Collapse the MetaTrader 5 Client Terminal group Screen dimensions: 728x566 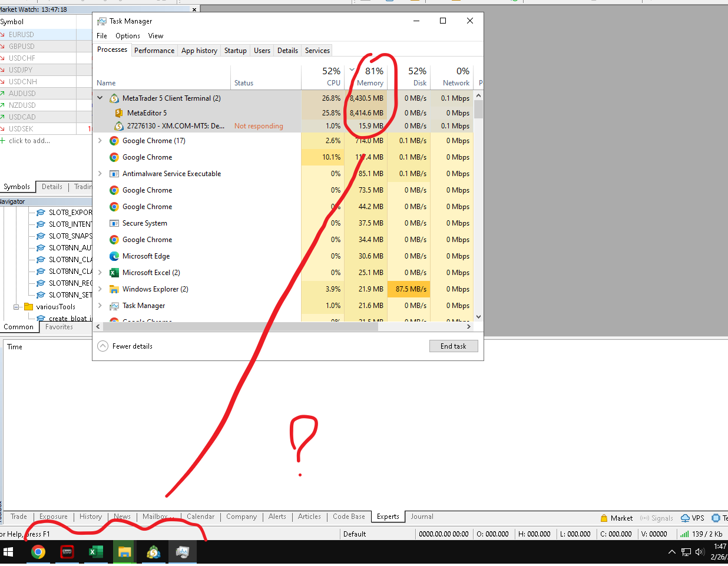[x=100, y=98]
